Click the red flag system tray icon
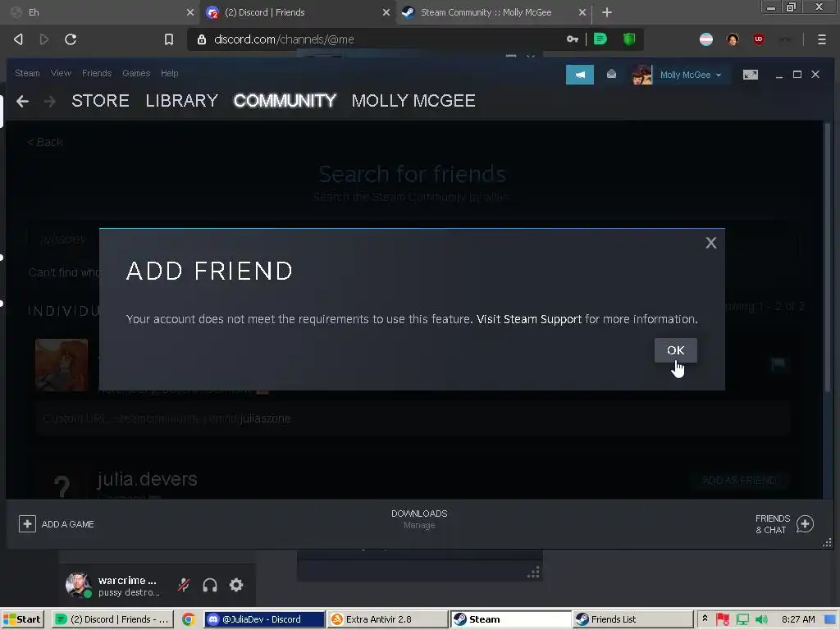This screenshot has height=630, width=840. coord(722,619)
